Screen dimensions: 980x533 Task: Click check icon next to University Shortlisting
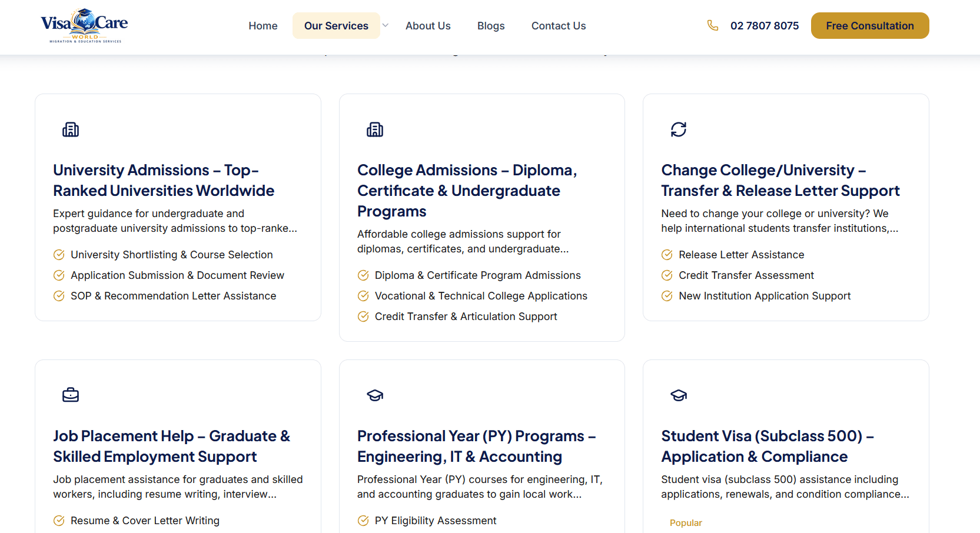(x=59, y=255)
